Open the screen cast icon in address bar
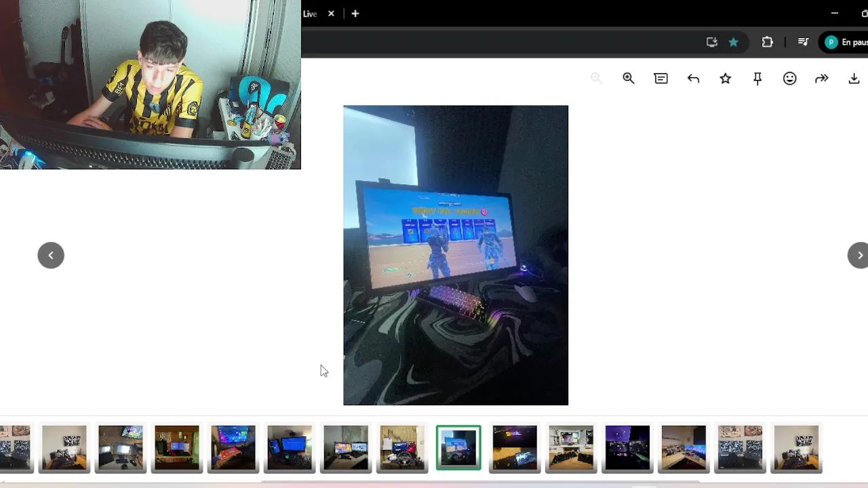 coord(711,42)
